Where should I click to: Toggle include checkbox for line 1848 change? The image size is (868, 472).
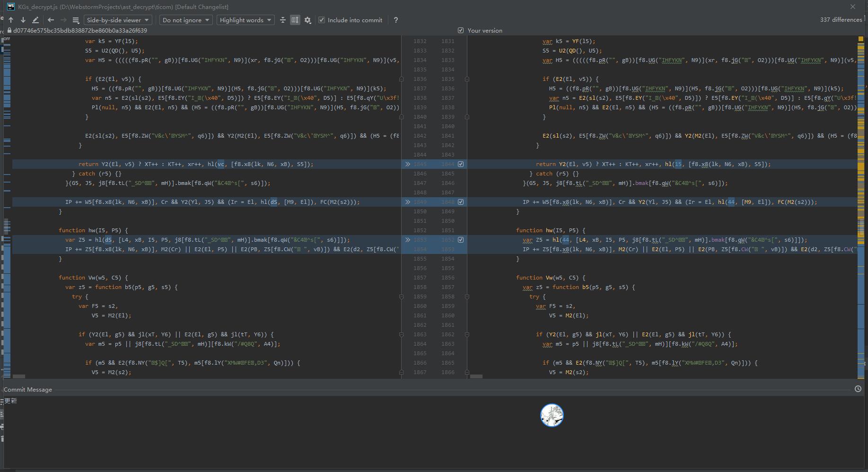click(x=461, y=202)
